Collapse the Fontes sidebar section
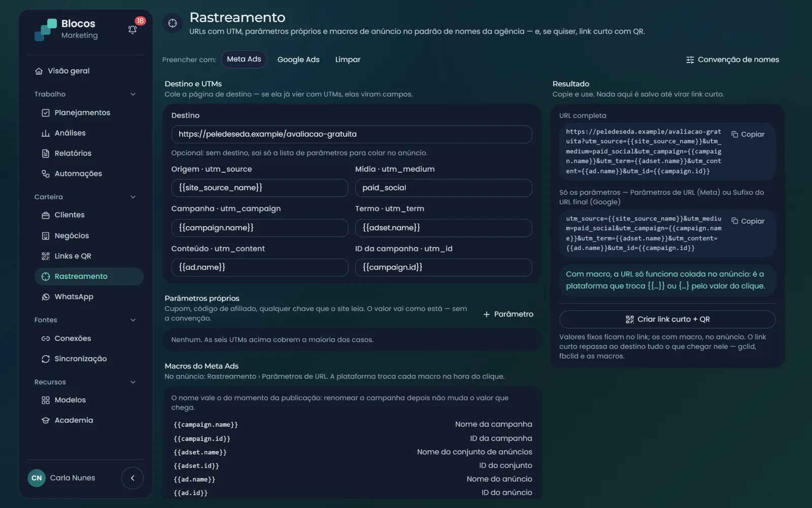 (x=133, y=320)
